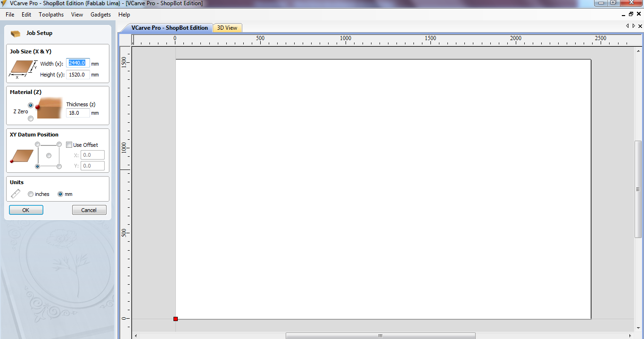Open the Edit menu
Image resolution: width=644 pixels, height=339 pixels.
[x=26, y=15]
